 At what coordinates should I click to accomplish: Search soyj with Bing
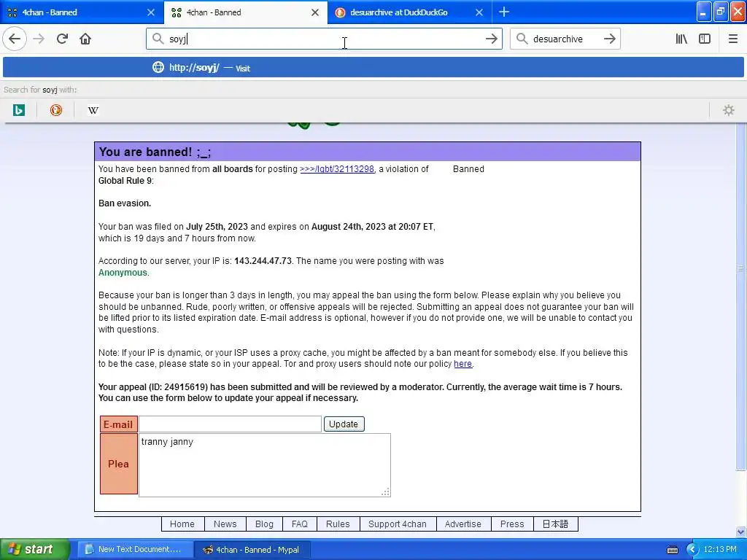(x=18, y=110)
